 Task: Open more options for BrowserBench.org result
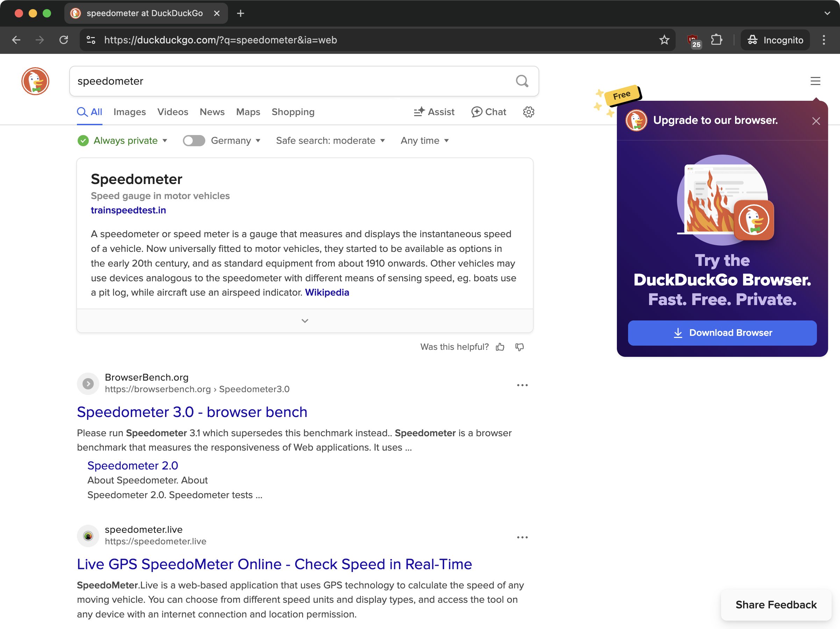522,385
